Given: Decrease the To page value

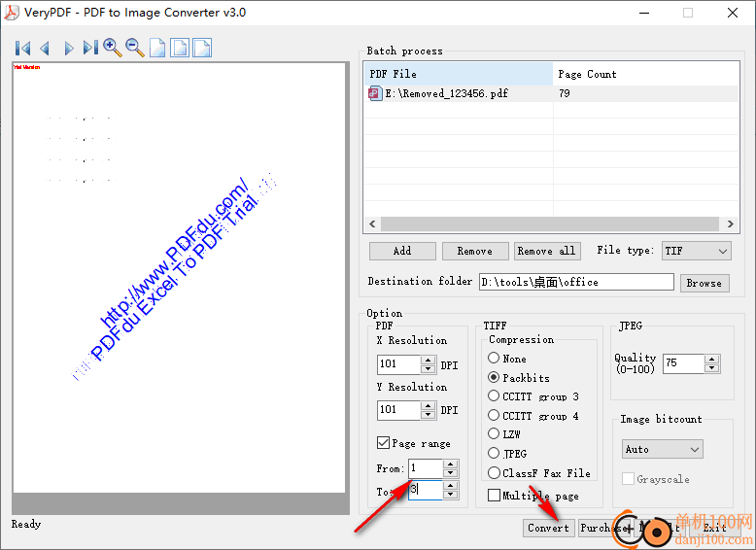Looking at the screenshot, I should coord(450,495).
